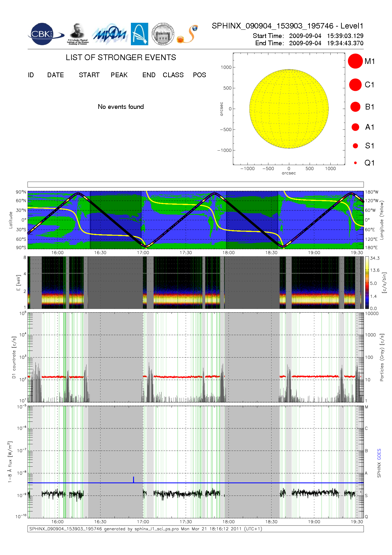Click the blue square arc logo
Viewport: 392px width, 555px height.
pos(139,34)
